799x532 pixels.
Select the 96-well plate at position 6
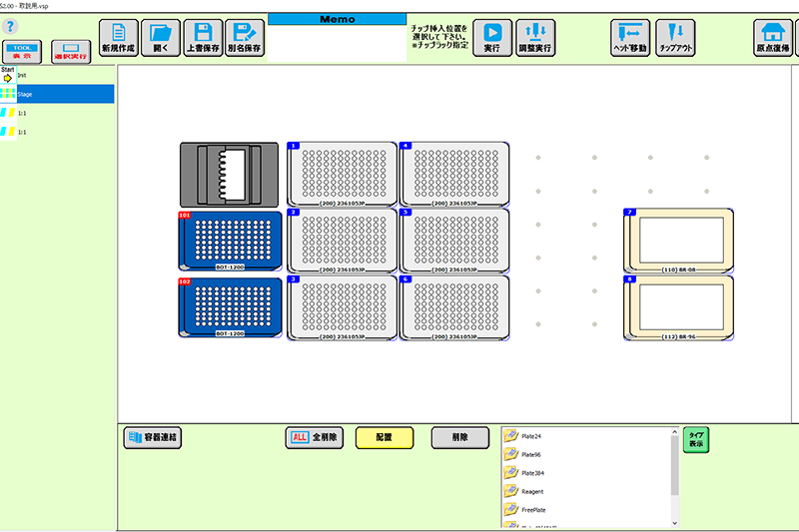point(454,307)
